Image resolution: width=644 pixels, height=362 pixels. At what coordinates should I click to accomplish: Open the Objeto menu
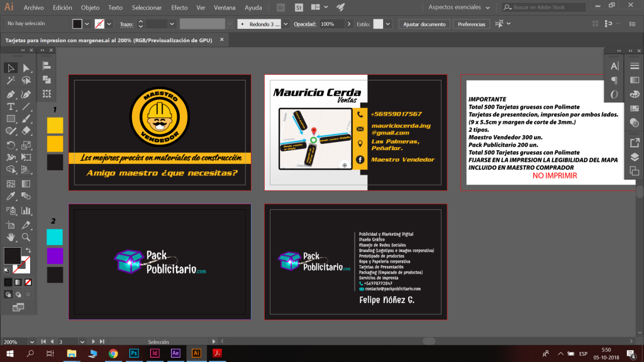coord(90,8)
